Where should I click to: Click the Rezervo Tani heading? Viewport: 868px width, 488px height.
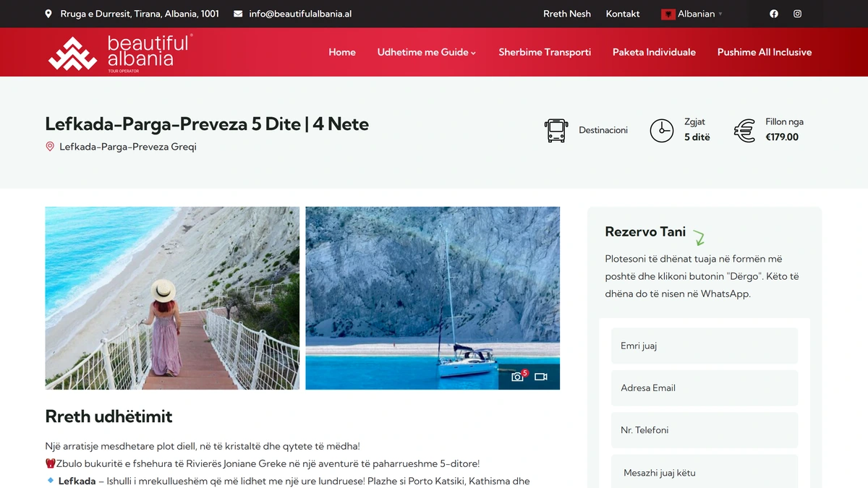click(645, 232)
